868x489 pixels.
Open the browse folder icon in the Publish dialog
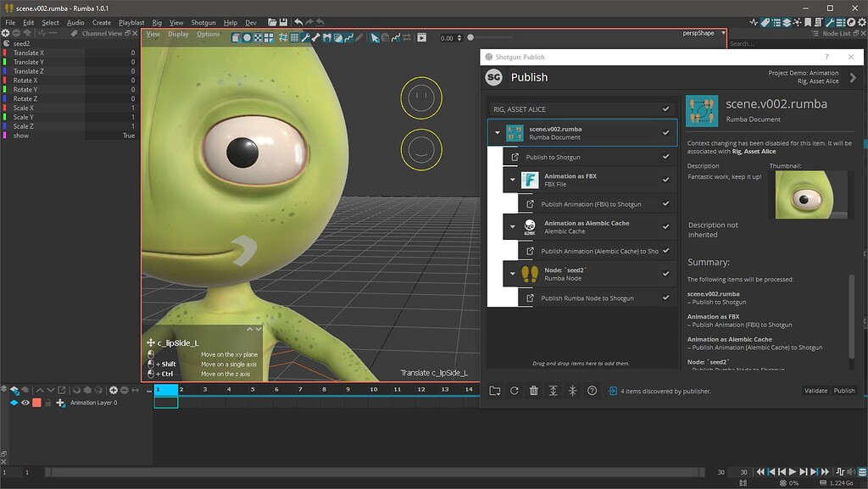pos(494,391)
